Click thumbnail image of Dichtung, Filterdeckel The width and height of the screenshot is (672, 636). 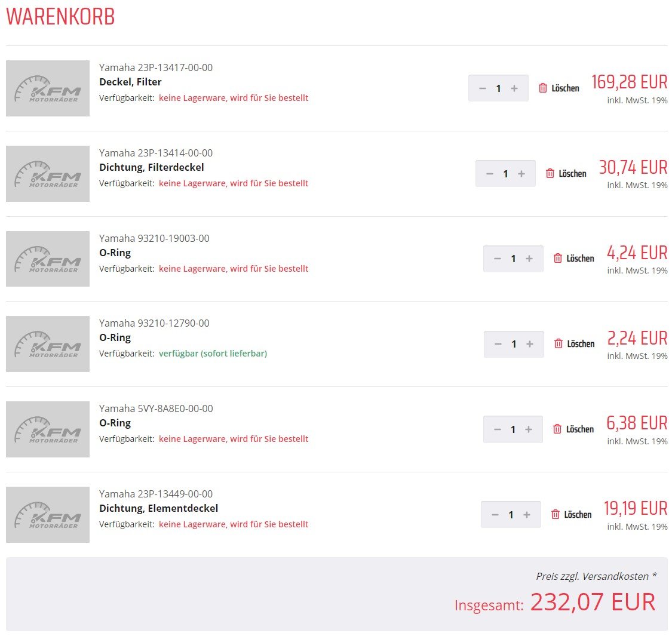pyautogui.click(x=48, y=174)
